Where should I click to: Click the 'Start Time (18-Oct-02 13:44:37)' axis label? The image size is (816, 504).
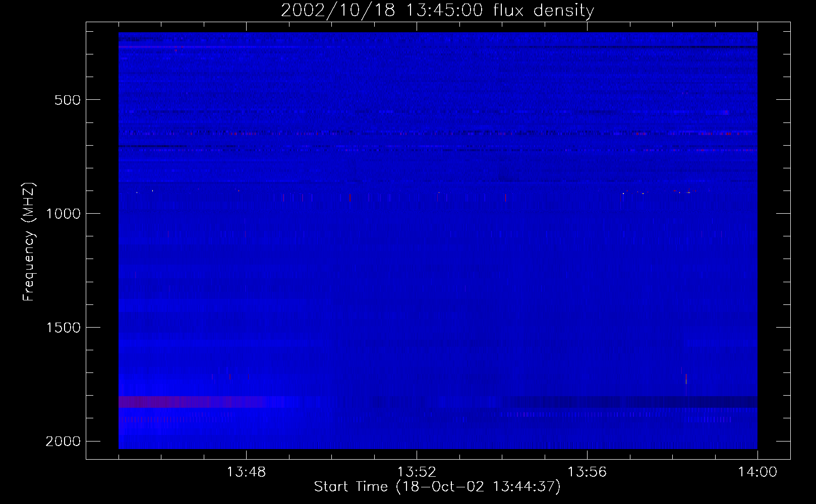coord(437,487)
